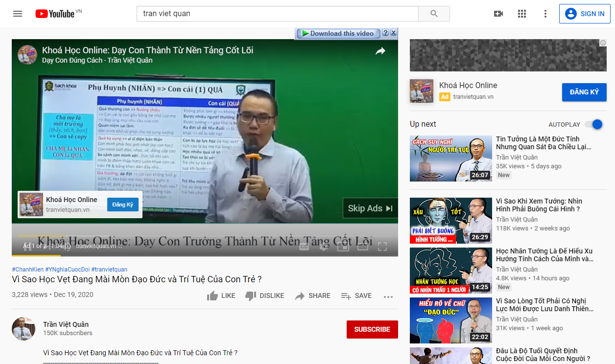Viewport: 615px width, 364px height.
Task: Switch to theater mode
Action: (x=363, y=247)
